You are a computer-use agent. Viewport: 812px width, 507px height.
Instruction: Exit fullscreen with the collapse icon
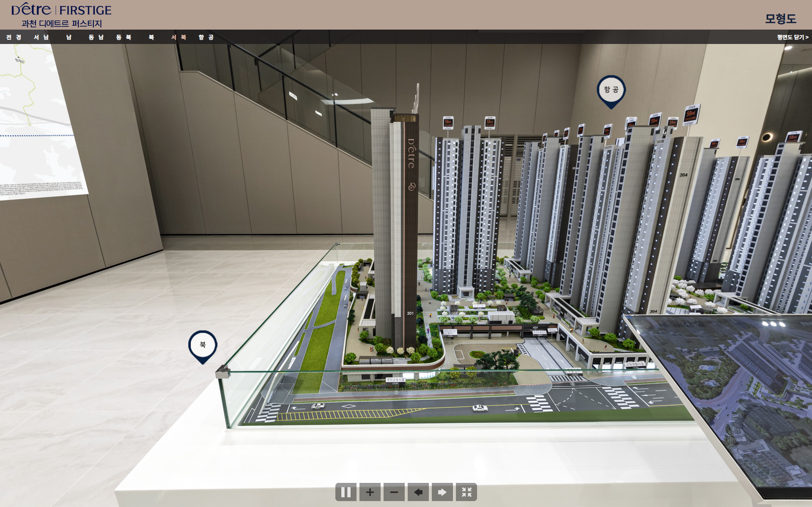point(466,492)
